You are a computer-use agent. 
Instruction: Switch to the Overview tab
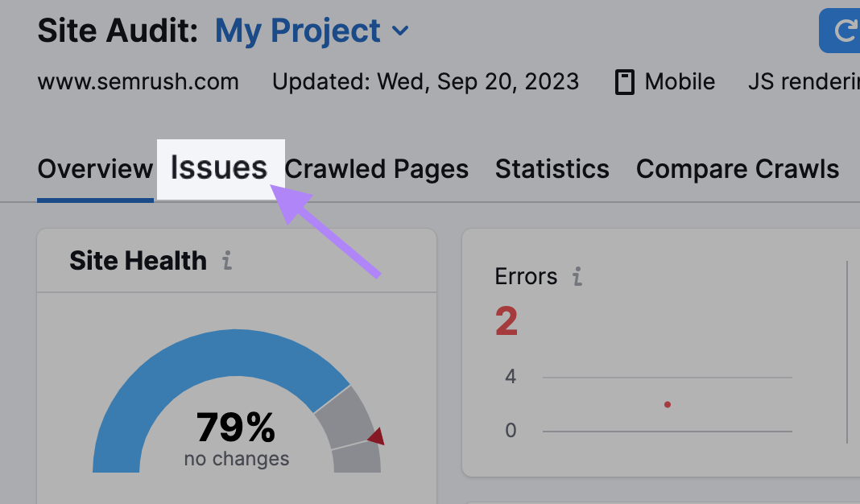pos(95,169)
